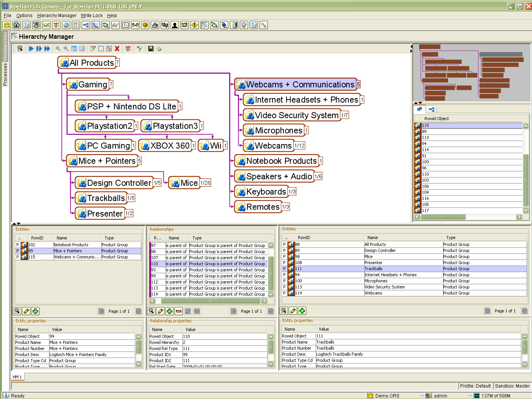Click the double blue fast-forward arrows icon
Screen dimensions: 532x399
point(47,49)
